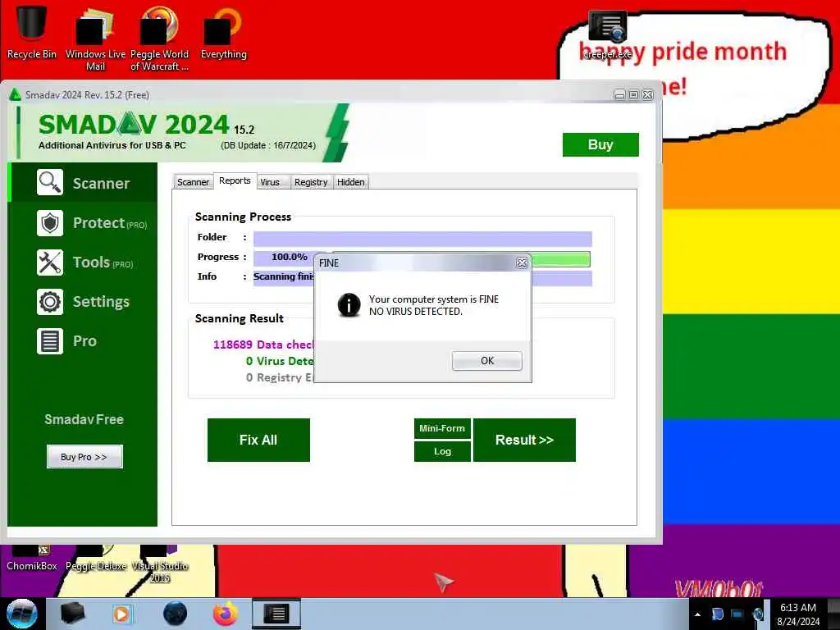Click the Result >> button

click(524, 440)
